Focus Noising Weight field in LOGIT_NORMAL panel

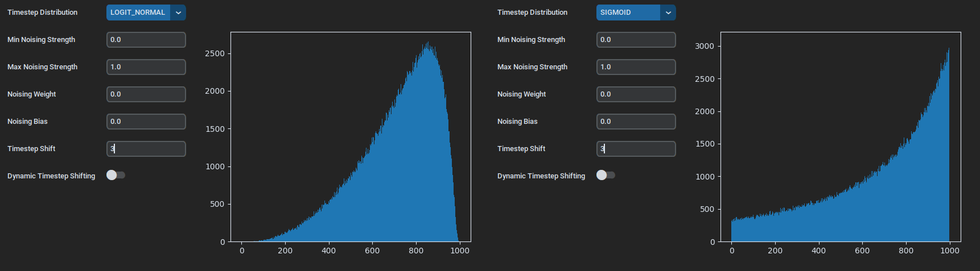click(x=146, y=94)
